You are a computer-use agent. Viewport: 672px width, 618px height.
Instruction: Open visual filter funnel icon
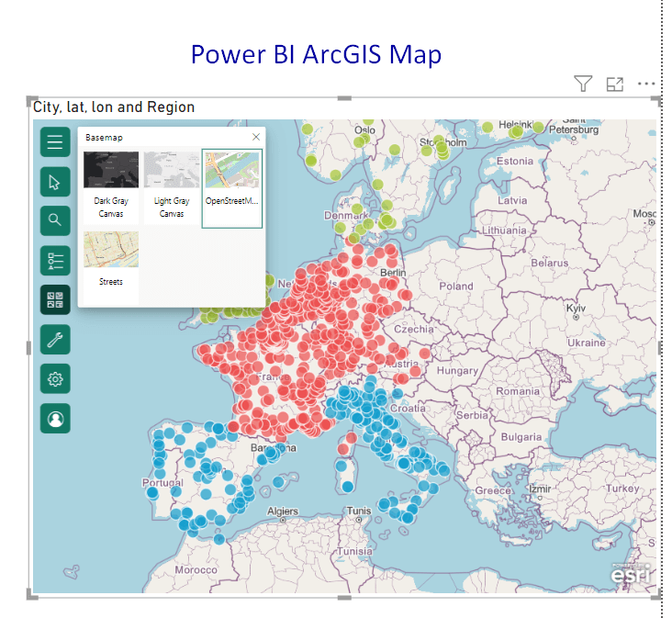coord(583,84)
